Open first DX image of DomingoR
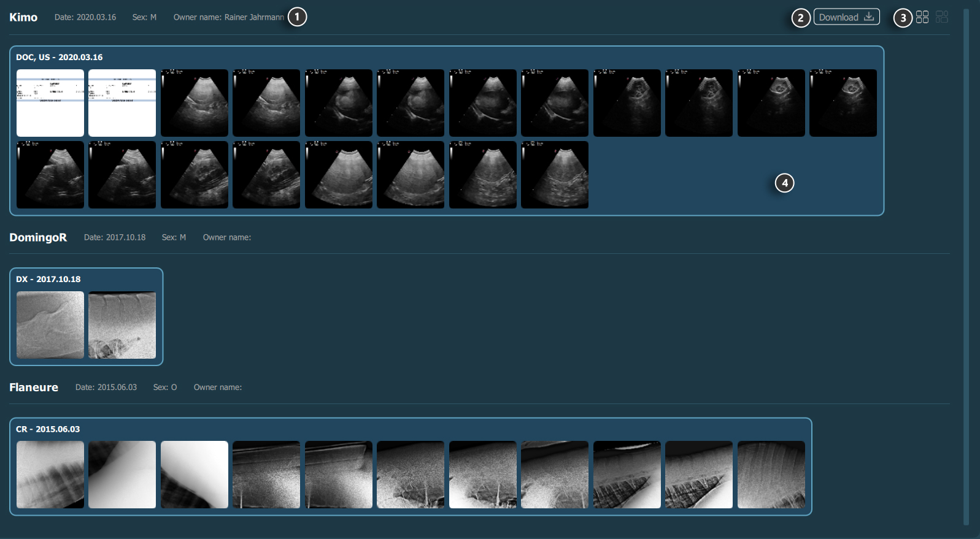Image resolution: width=980 pixels, height=539 pixels. point(50,325)
